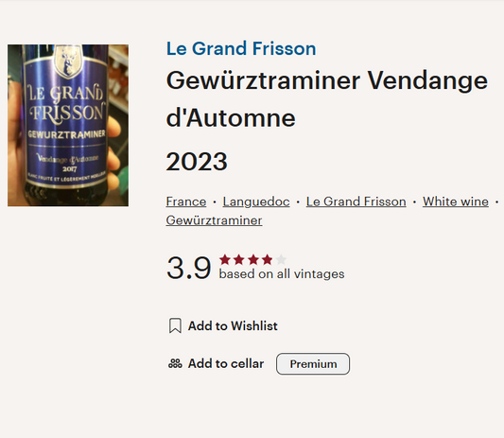The width and height of the screenshot is (504, 438).
Task: Follow the Languedoc region link
Action: [x=256, y=201]
